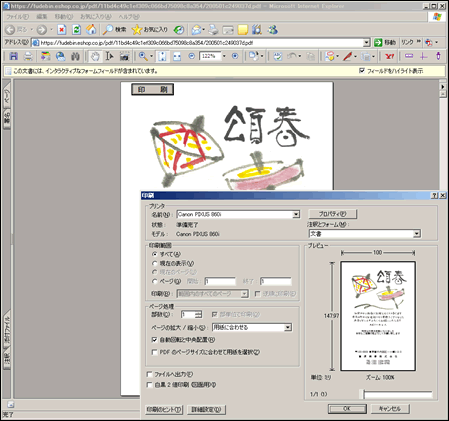Click the zoom 122% value field

210,56
